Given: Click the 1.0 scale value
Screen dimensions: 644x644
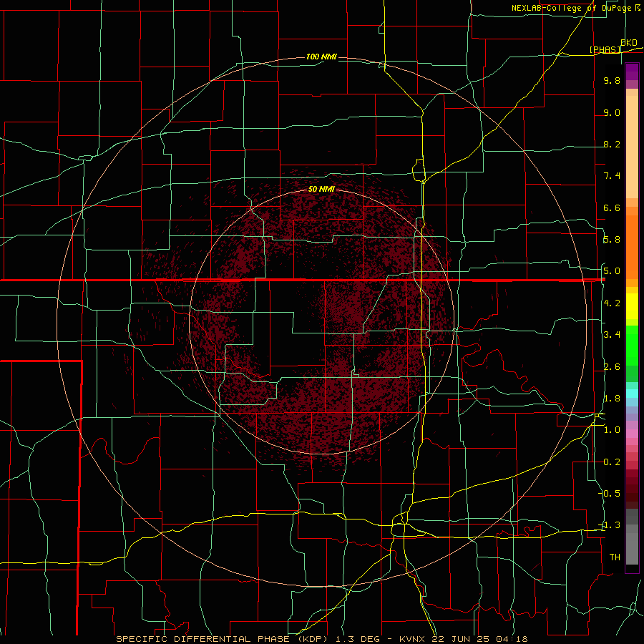Looking at the screenshot, I should [x=612, y=430].
